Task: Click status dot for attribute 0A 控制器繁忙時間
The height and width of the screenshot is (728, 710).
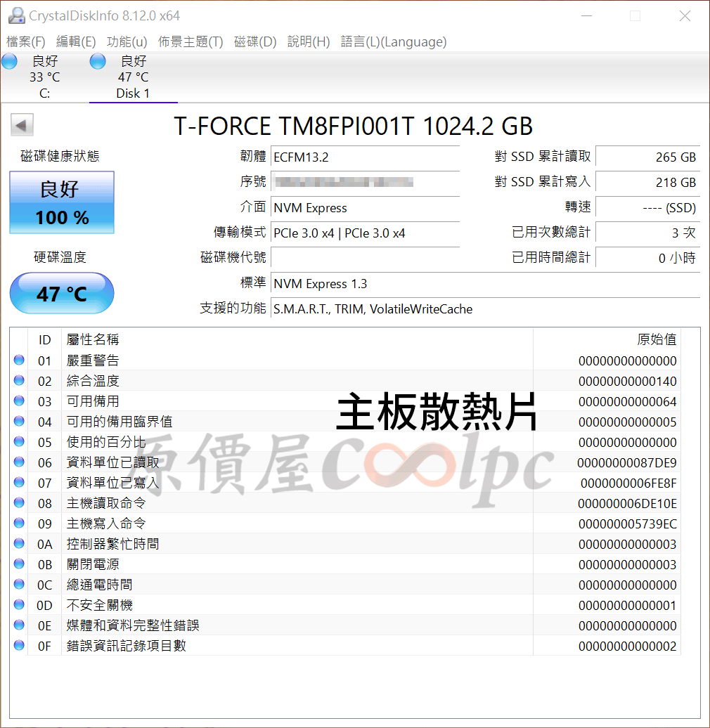Action: coord(19,543)
